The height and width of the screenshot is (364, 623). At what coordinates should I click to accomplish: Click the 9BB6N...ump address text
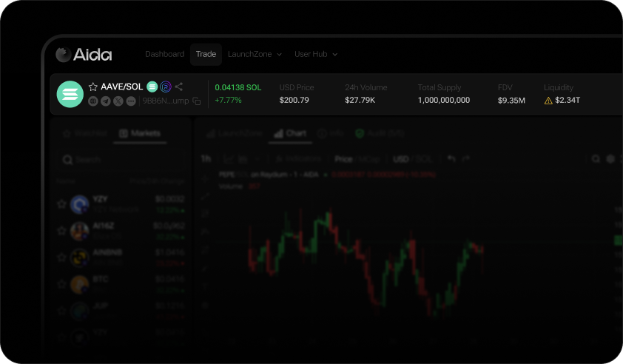click(166, 101)
